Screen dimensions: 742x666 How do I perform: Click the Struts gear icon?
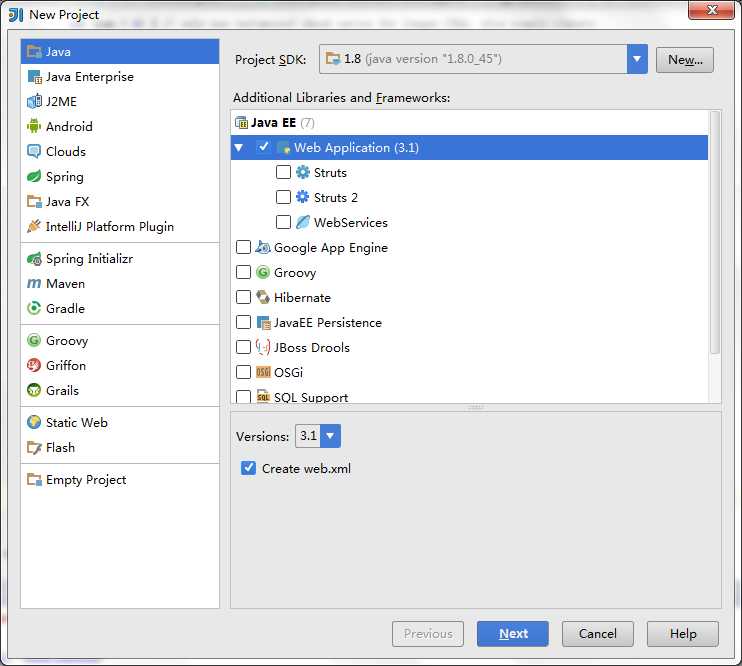click(x=303, y=172)
